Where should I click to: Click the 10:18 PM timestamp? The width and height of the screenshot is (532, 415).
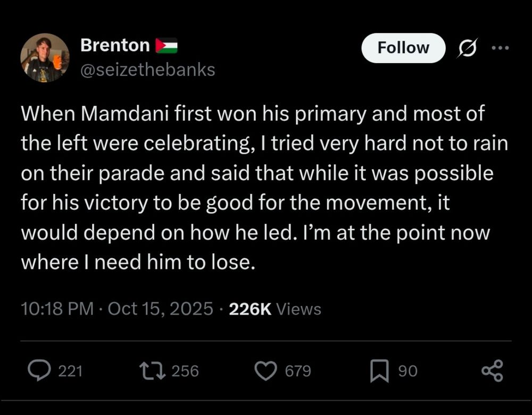tap(57, 309)
